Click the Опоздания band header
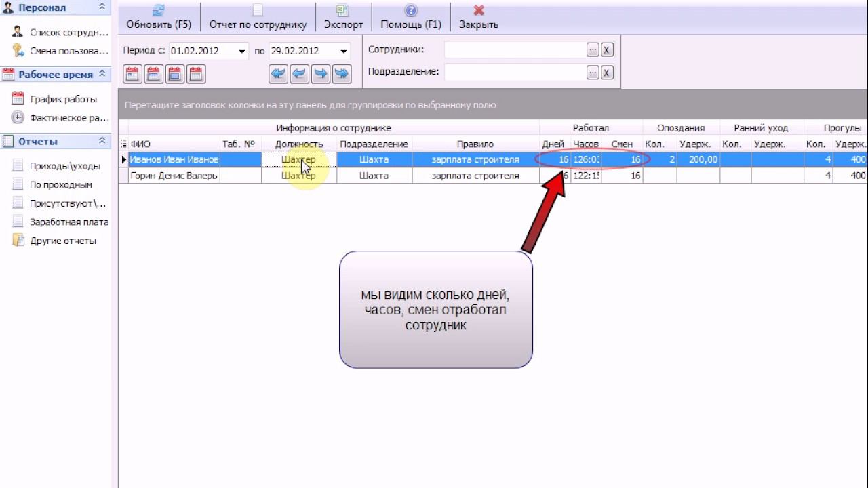This screenshot has height=488, width=868. click(681, 128)
